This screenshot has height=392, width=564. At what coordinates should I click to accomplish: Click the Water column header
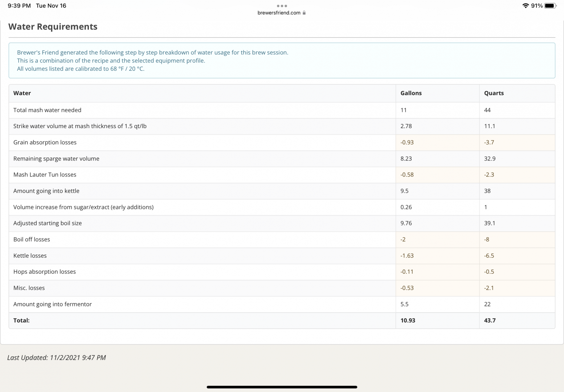point(22,93)
